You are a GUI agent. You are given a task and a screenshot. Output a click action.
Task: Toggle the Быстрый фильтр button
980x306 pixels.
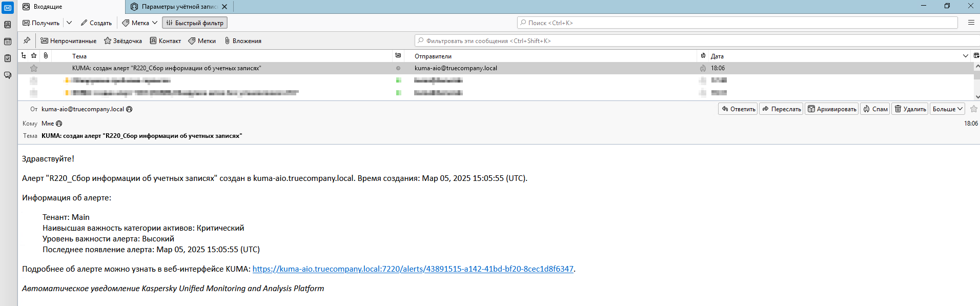point(195,23)
